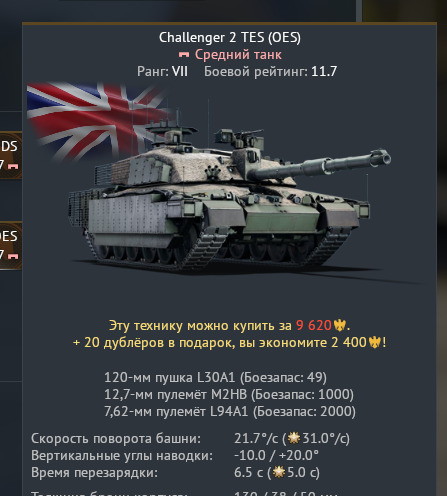Image resolution: width=447 pixels, height=496 pixels.
Task: Click the Ранг: VII text
Action: 162,71
